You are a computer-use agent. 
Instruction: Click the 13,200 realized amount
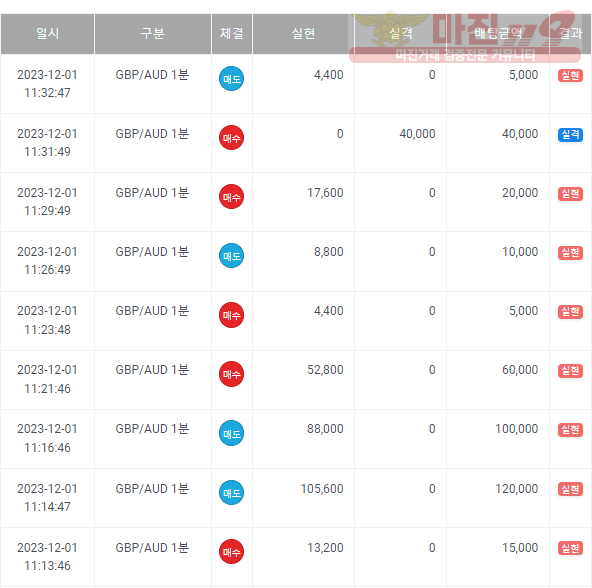(325, 548)
